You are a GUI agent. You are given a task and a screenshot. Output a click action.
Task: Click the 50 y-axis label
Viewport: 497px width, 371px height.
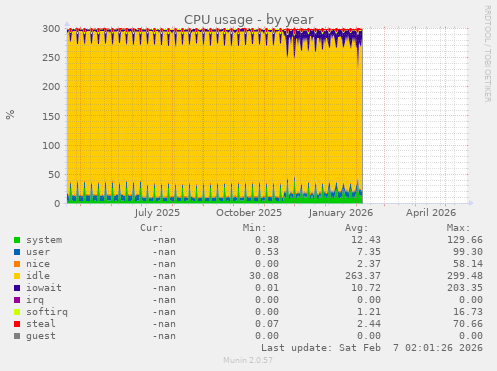(x=54, y=175)
